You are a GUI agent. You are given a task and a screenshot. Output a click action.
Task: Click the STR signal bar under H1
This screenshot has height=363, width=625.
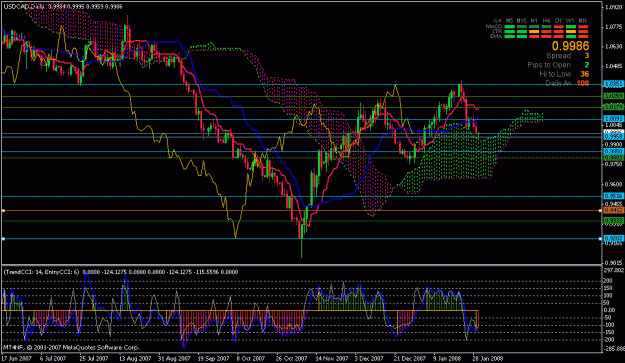[x=534, y=31]
